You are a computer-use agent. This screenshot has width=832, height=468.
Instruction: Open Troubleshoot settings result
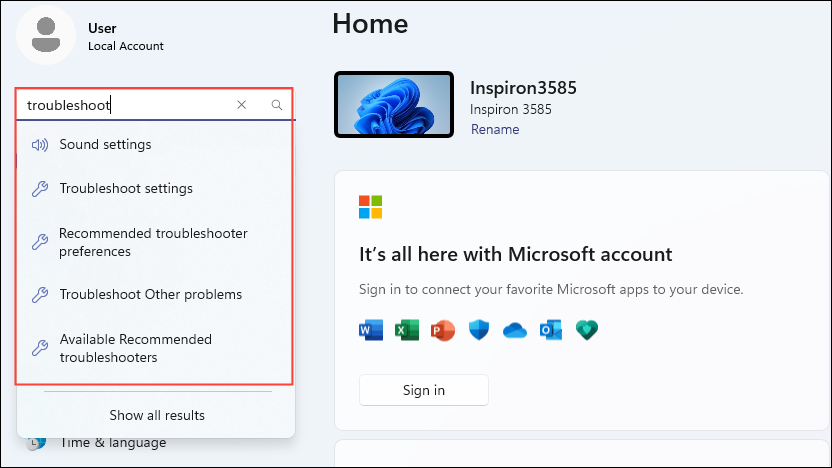(x=155, y=188)
